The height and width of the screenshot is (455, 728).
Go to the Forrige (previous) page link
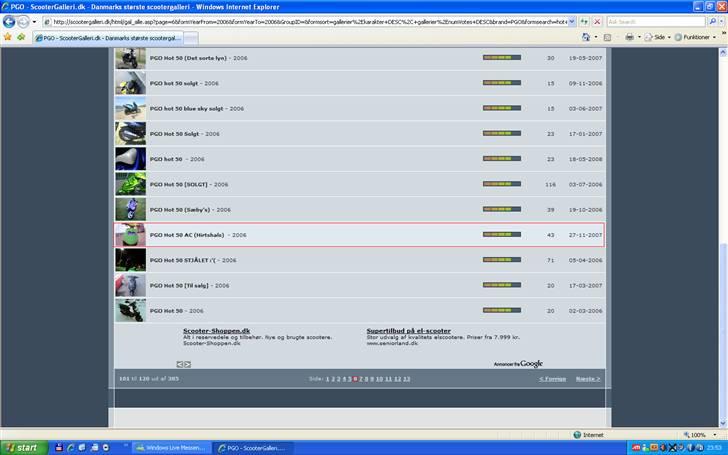(x=552, y=379)
